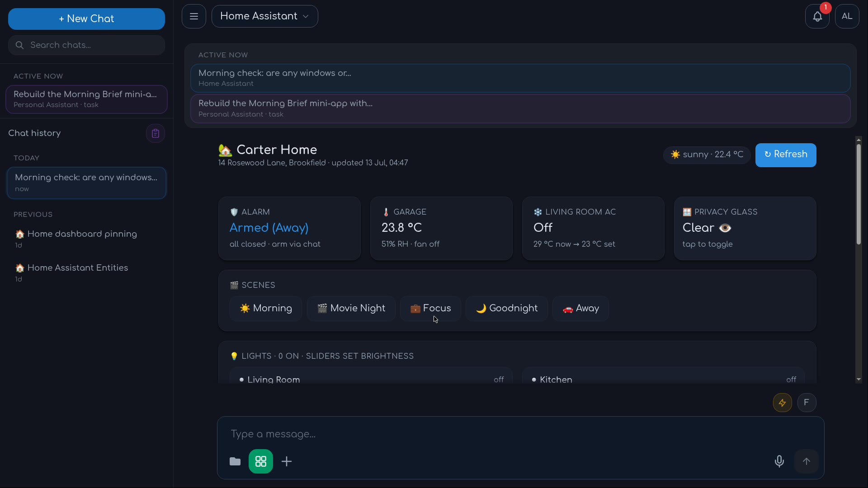The width and height of the screenshot is (868, 488).
Task: Activate the Focus scene
Action: click(430, 309)
